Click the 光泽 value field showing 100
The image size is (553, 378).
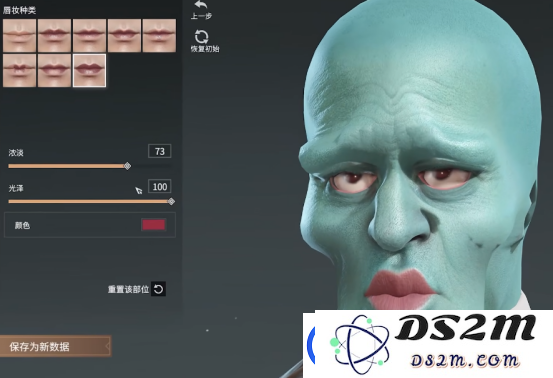(160, 187)
